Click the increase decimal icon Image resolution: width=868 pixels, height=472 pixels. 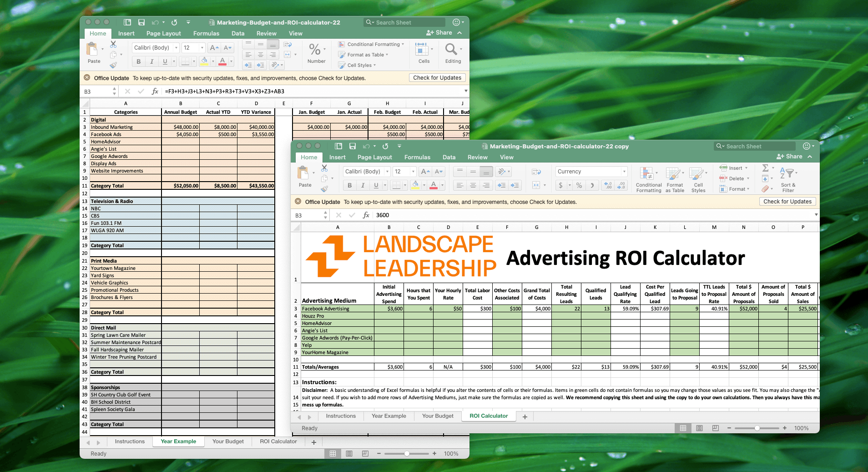(608, 185)
